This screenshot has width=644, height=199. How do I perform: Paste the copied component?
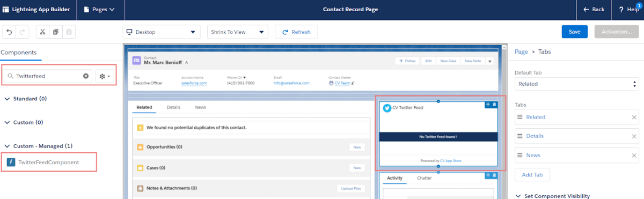[x=68, y=32]
